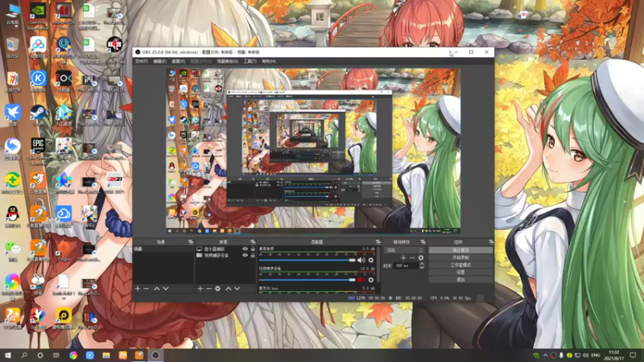
Task: Click the Stop Streaming button
Action: (460, 250)
